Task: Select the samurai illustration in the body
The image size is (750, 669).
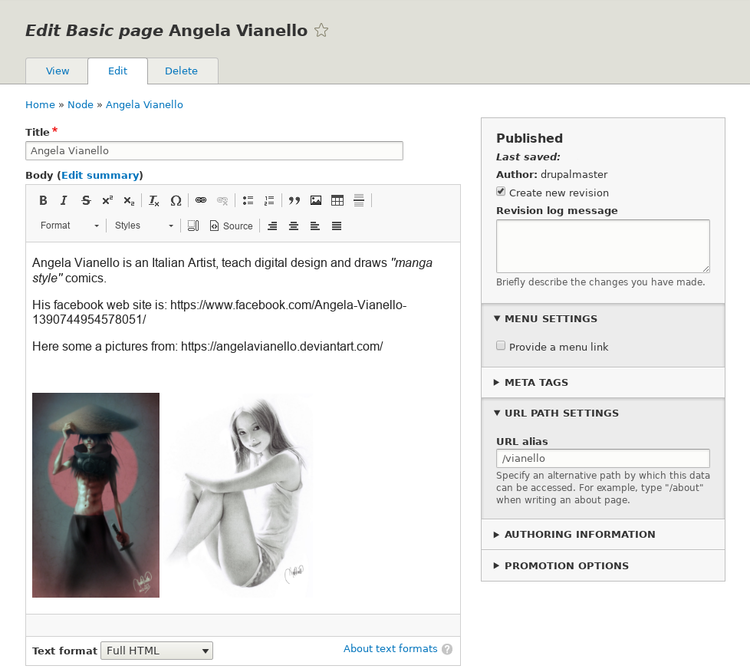Action: [96, 495]
